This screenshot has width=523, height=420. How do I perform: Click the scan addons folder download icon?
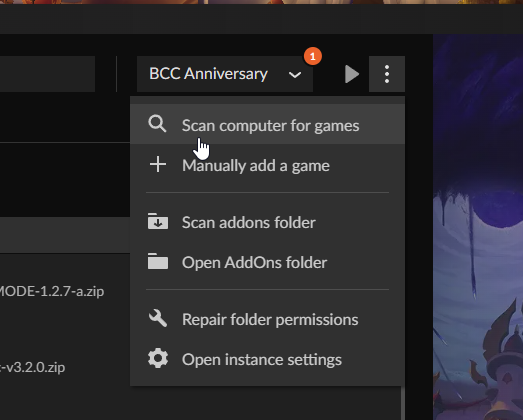pos(158,221)
